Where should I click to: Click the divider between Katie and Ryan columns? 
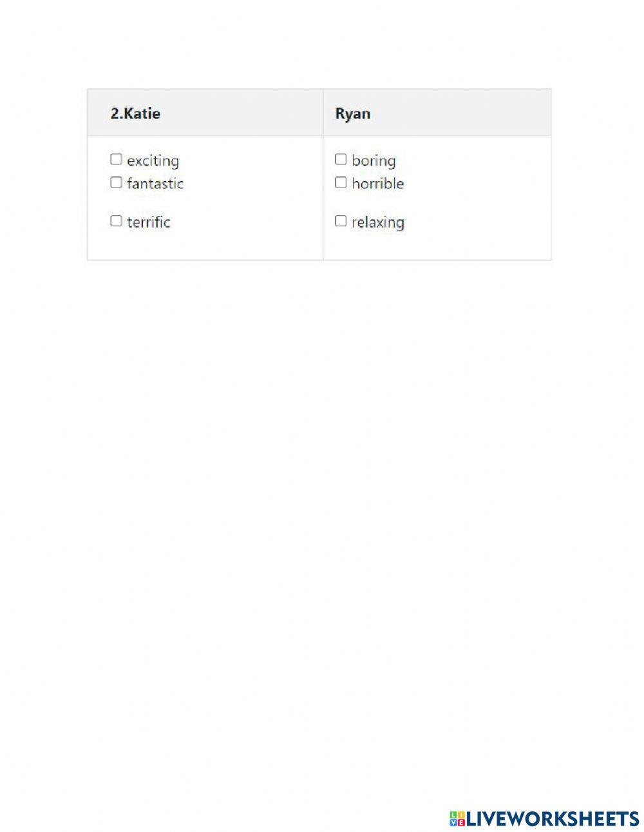click(x=323, y=193)
